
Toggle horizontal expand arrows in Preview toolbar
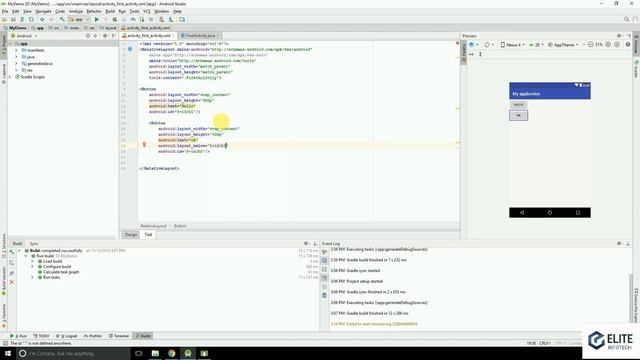coord(471,54)
